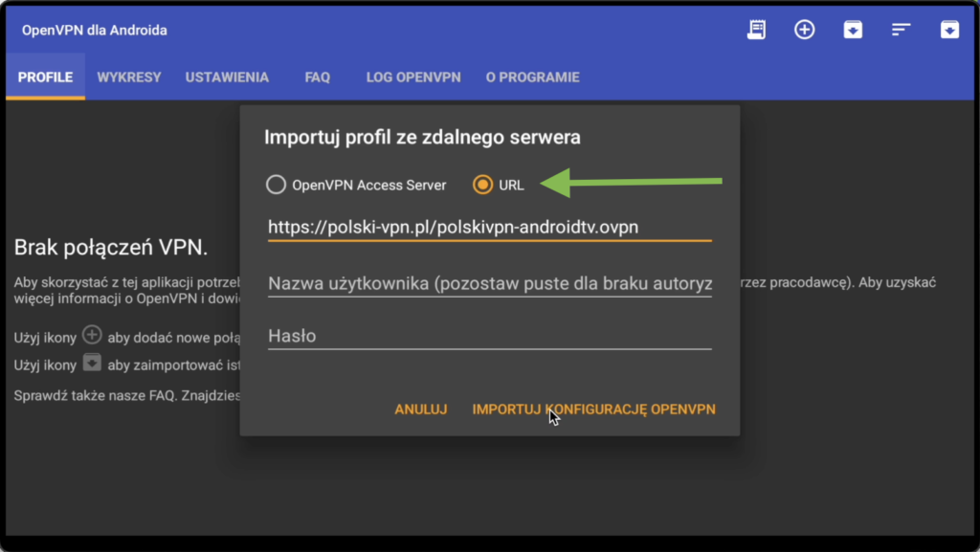Click the Hasło password field
The height and width of the screenshot is (552, 980).
coord(489,336)
